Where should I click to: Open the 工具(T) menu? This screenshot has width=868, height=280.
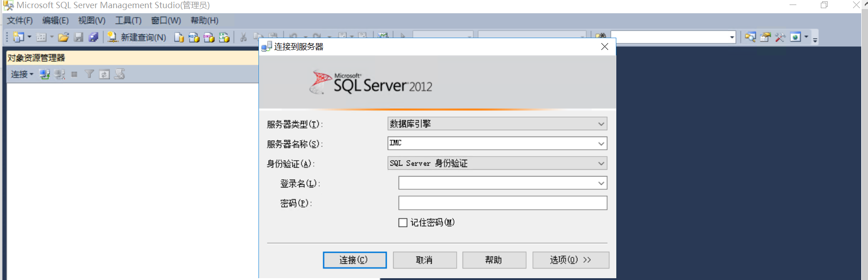pyautogui.click(x=128, y=20)
